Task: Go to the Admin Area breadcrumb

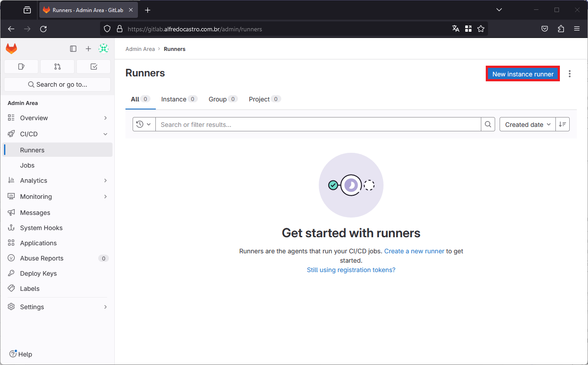Action: coord(140,49)
